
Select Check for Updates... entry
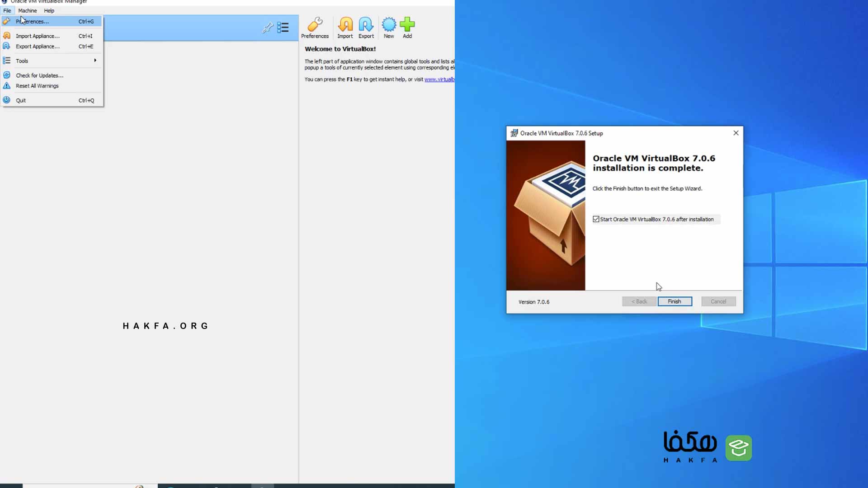pyautogui.click(x=52, y=75)
